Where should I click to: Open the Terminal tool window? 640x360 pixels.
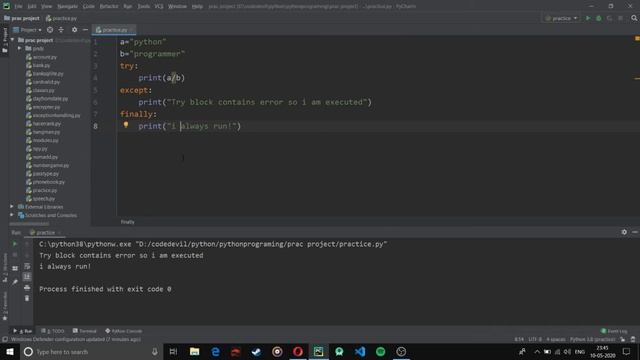click(x=84, y=331)
